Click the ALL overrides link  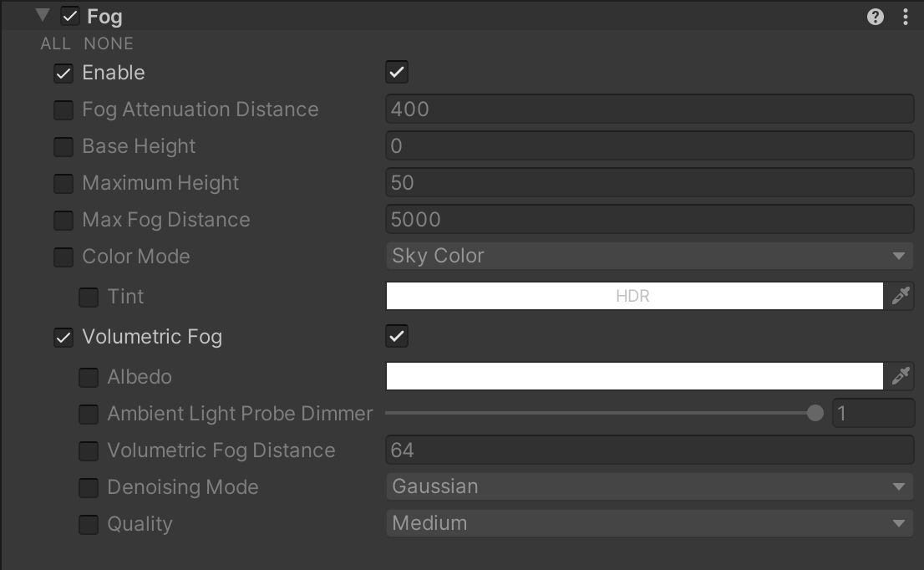coord(55,43)
